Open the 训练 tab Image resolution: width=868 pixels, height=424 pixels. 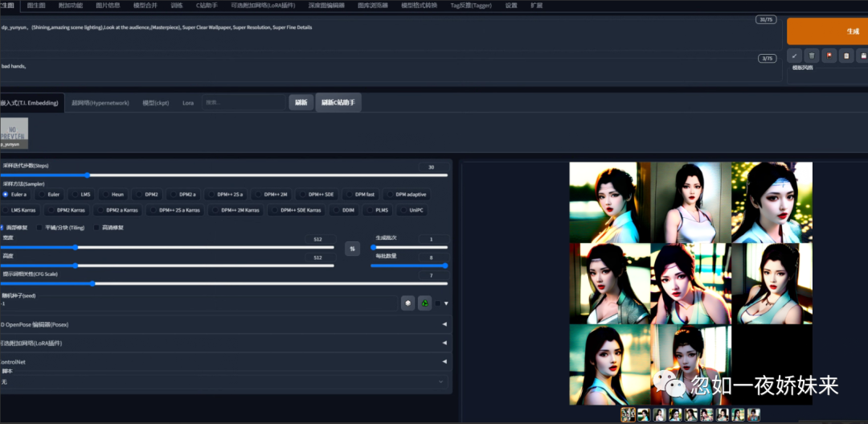pyautogui.click(x=177, y=5)
